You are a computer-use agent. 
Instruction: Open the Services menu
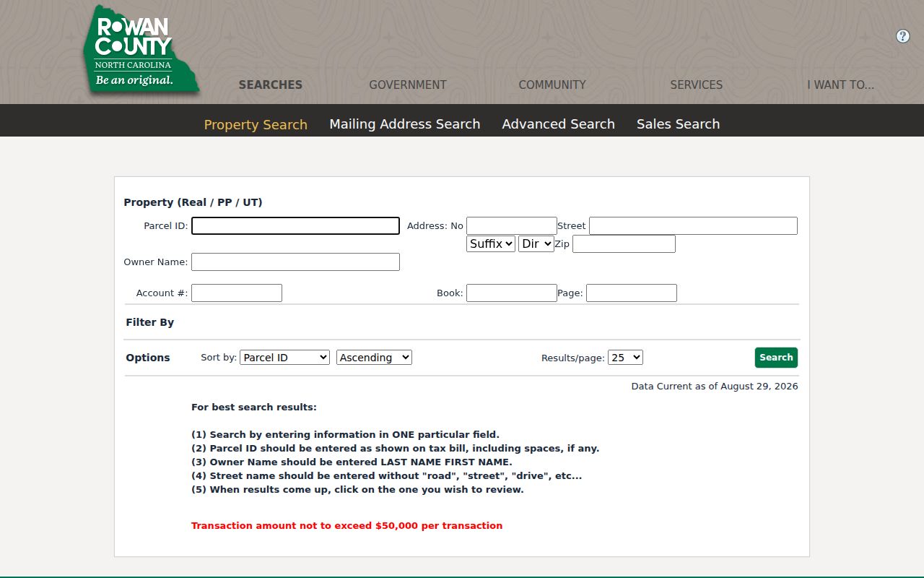pyautogui.click(x=696, y=85)
